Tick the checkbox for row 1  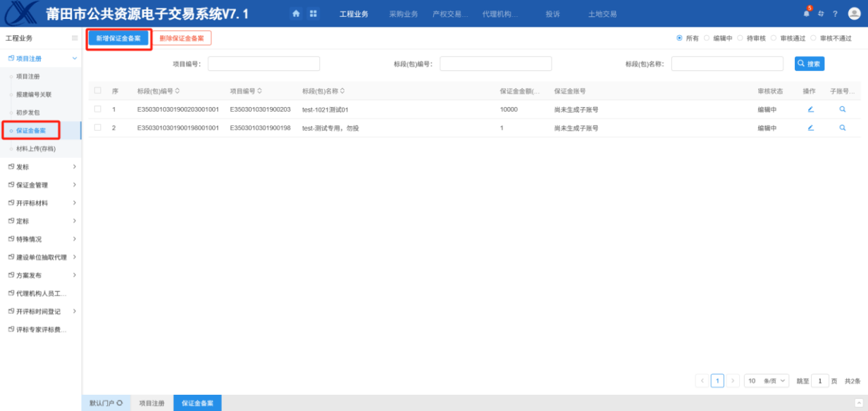[98, 109]
